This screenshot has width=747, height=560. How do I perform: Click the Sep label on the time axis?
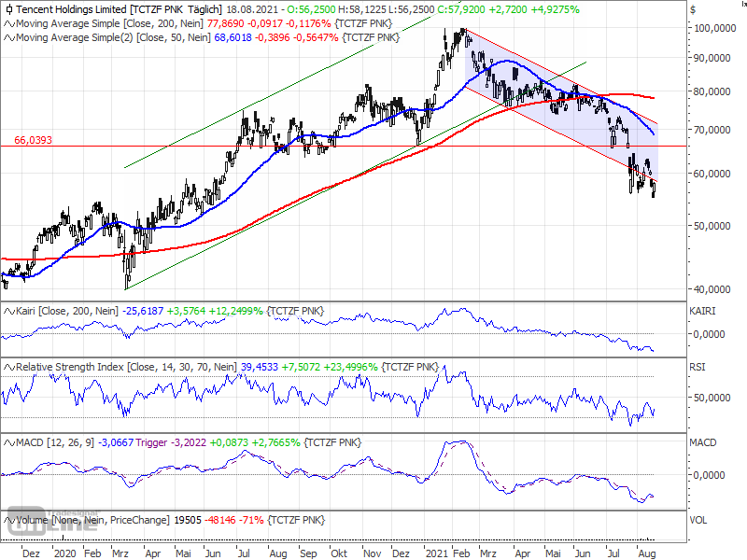coord(308,553)
